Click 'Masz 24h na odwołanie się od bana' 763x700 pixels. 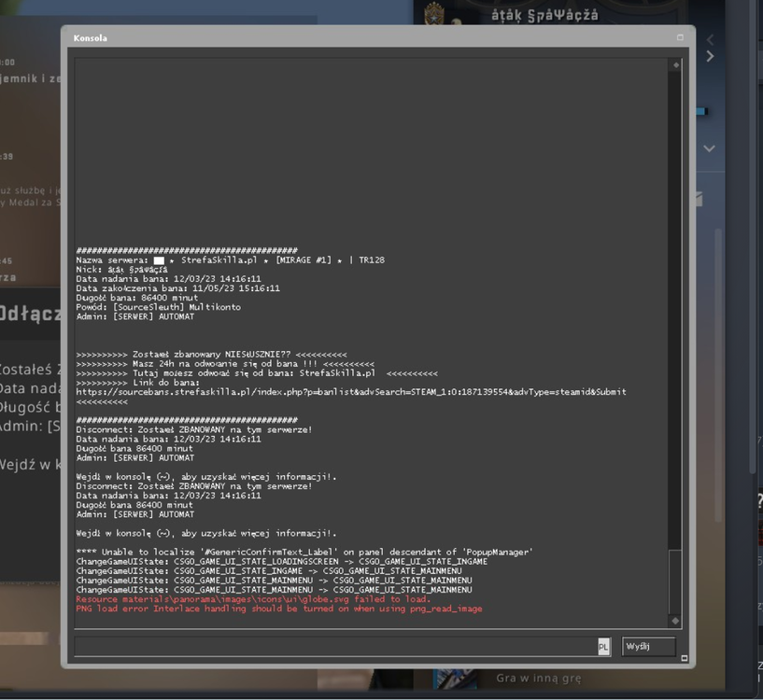[x=225, y=363]
